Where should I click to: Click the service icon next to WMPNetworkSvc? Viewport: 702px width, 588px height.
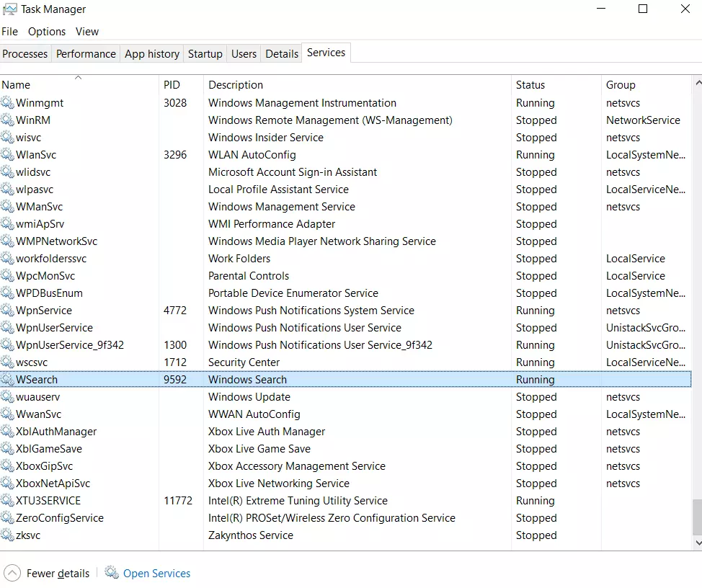7,241
